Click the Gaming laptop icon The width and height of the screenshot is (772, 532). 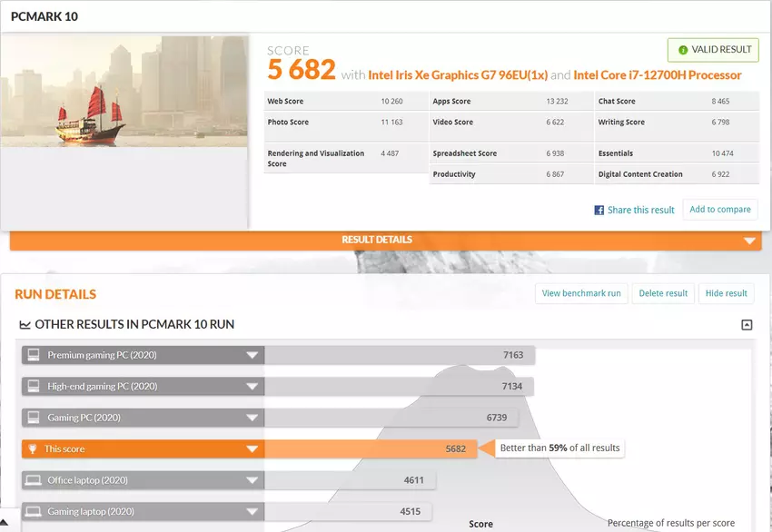coord(34,511)
